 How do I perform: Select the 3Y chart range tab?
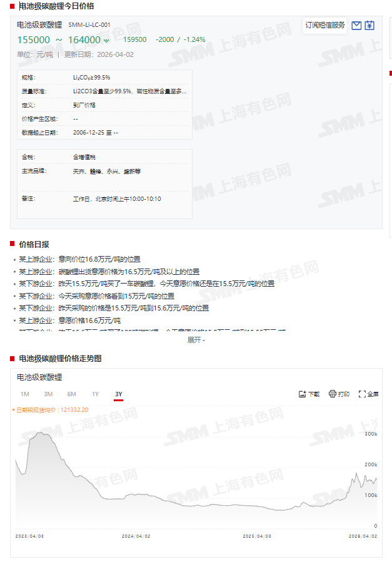119,394
